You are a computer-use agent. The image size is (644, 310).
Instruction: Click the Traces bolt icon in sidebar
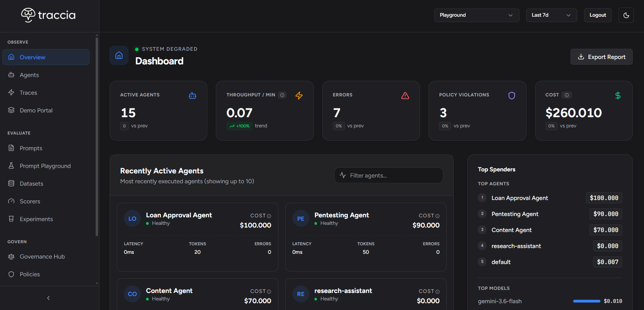tap(11, 93)
